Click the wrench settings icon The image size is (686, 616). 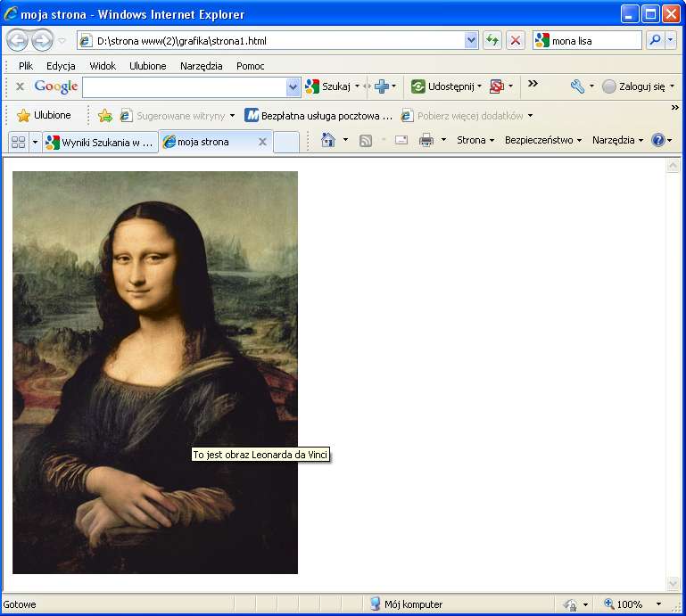(x=577, y=86)
